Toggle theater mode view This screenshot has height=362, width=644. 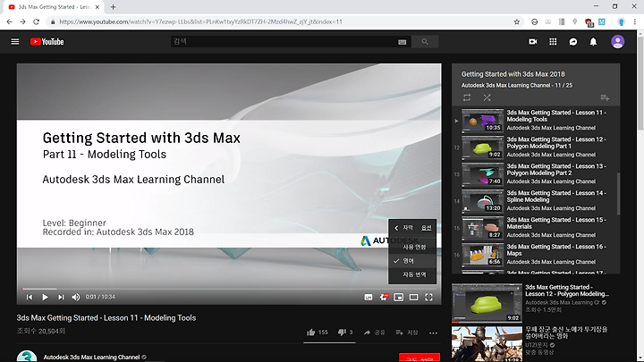(413, 297)
